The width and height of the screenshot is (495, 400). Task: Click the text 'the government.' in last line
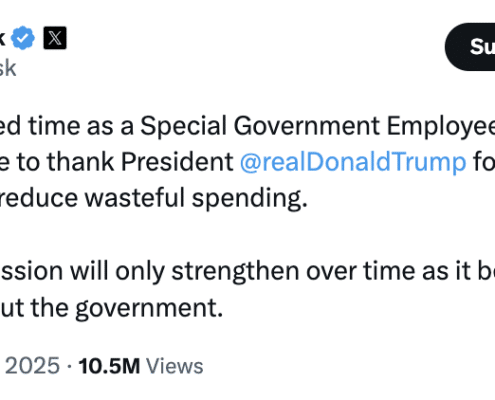point(127,308)
